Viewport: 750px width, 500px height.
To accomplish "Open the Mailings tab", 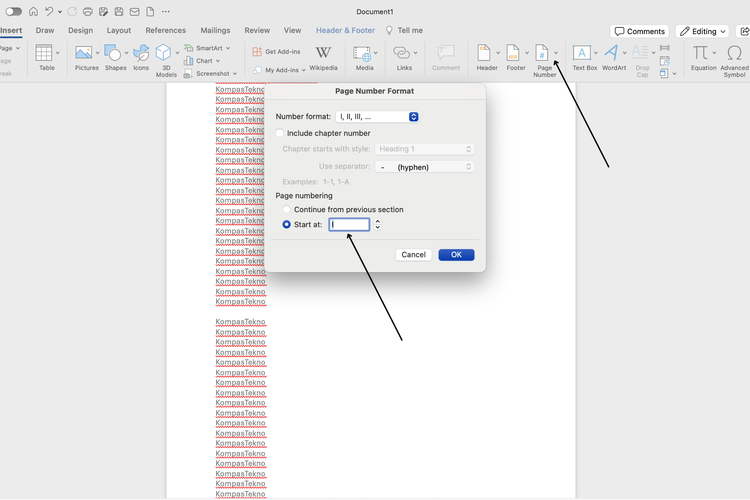I will pyautogui.click(x=215, y=31).
